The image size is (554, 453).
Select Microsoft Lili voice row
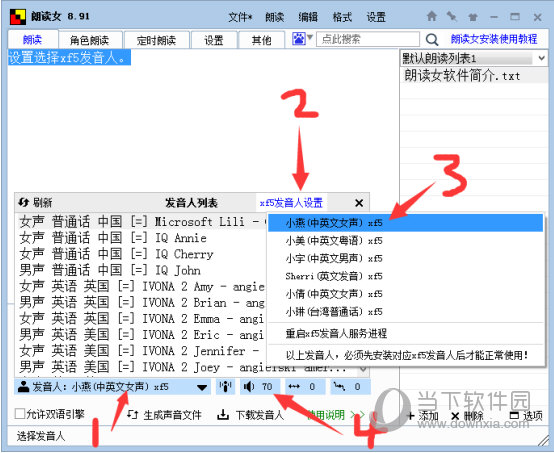[x=141, y=222]
